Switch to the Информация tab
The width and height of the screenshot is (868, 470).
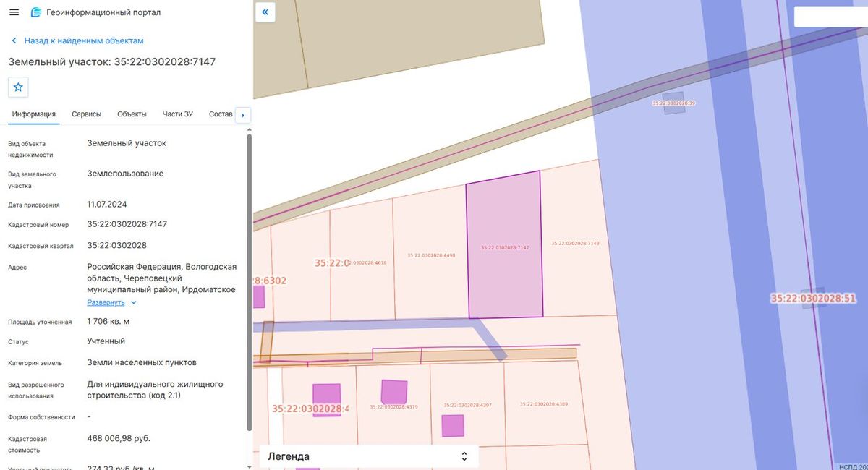[x=34, y=114]
